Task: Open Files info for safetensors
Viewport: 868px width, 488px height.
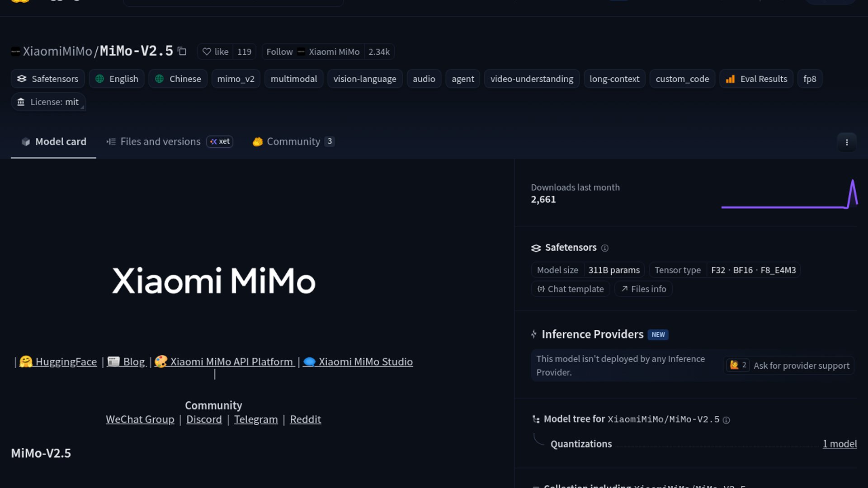Action: 643,289
